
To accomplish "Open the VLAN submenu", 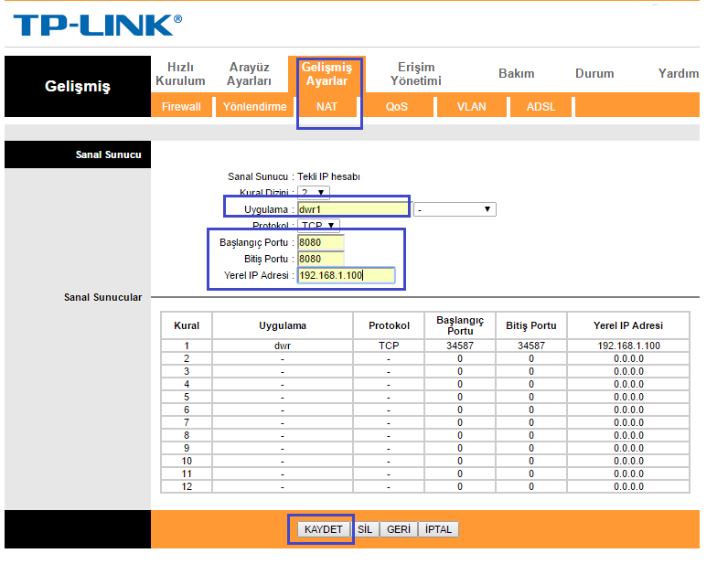I will click(471, 107).
